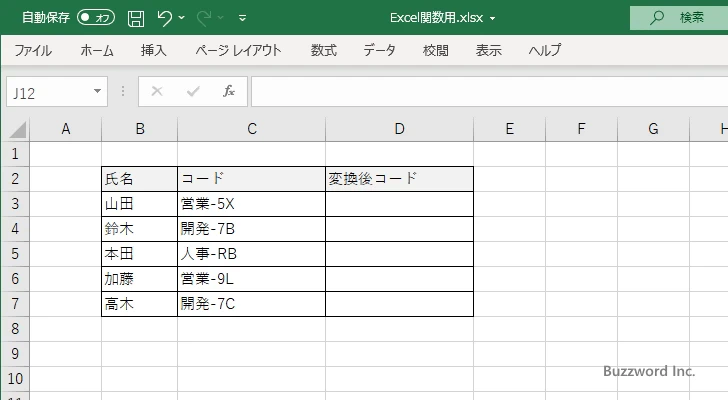Click the cell containing 開発-7C
The height and width of the screenshot is (400, 728).
[x=251, y=304]
